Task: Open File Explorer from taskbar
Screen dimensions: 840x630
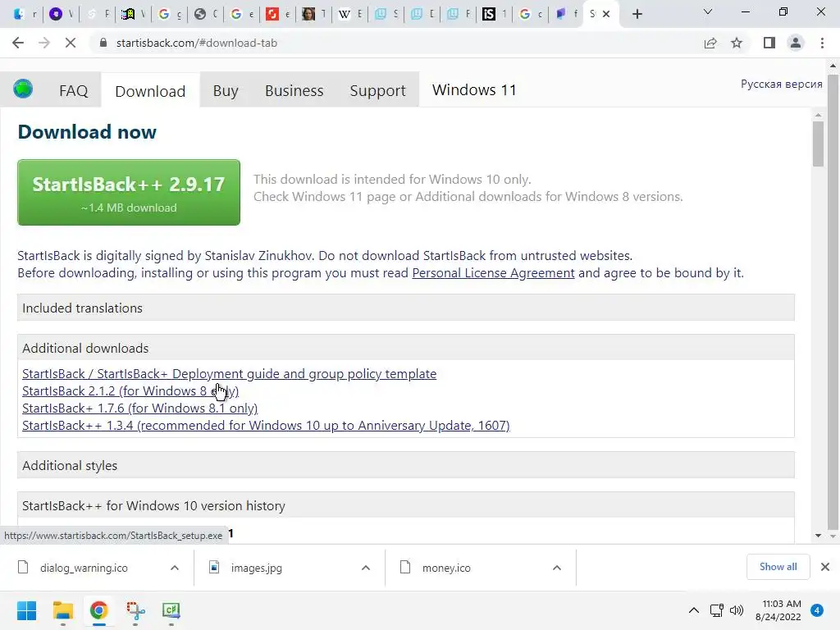Action: pyautogui.click(x=62, y=610)
